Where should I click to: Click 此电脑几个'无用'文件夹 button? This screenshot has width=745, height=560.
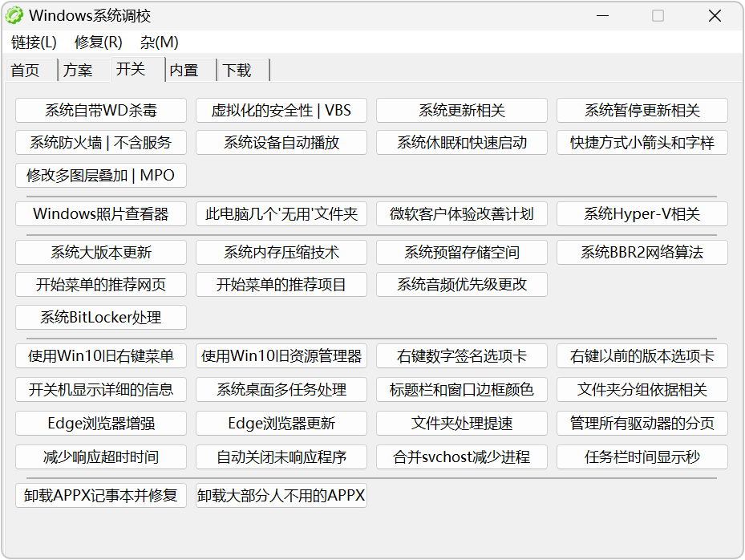click(281, 214)
